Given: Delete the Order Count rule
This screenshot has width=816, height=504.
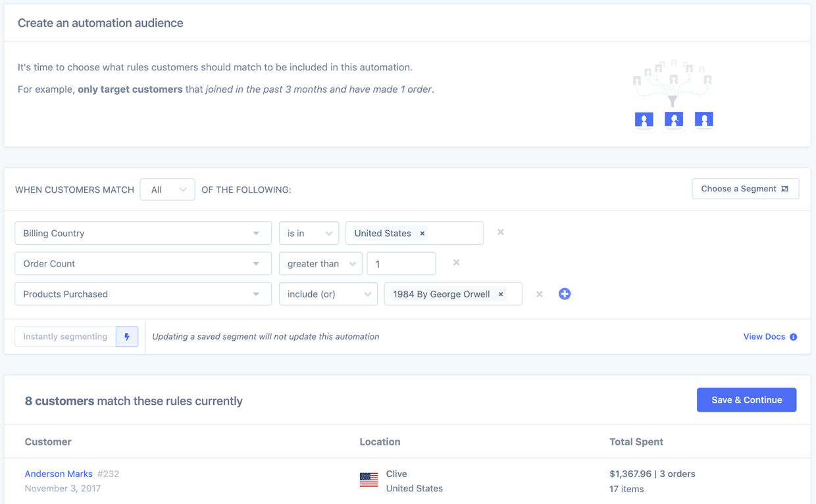Looking at the screenshot, I should pyautogui.click(x=456, y=263).
